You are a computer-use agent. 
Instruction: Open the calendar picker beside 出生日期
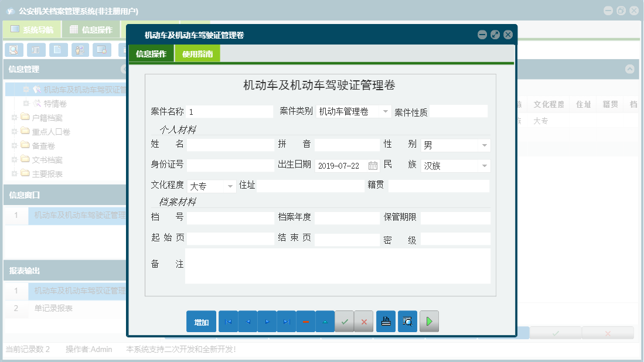pyautogui.click(x=373, y=165)
